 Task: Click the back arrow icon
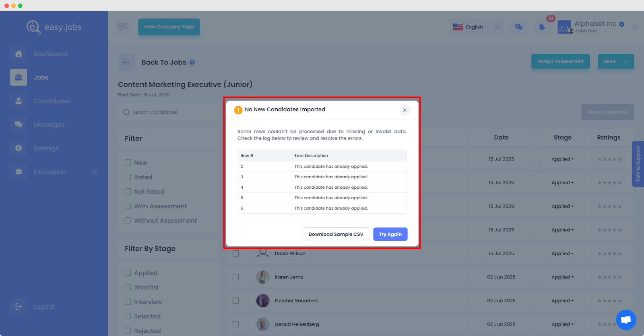click(x=126, y=62)
